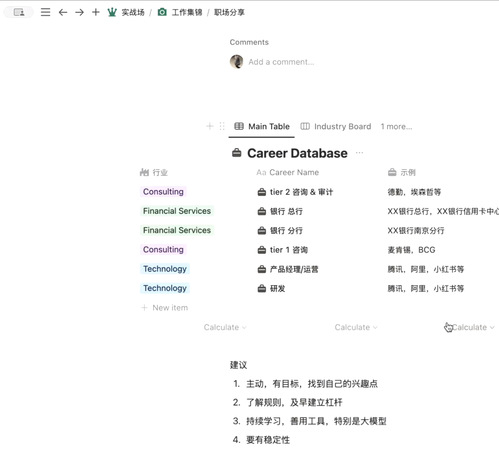Open the 实战场 breadcrumb
499x466 pixels.
tap(133, 12)
